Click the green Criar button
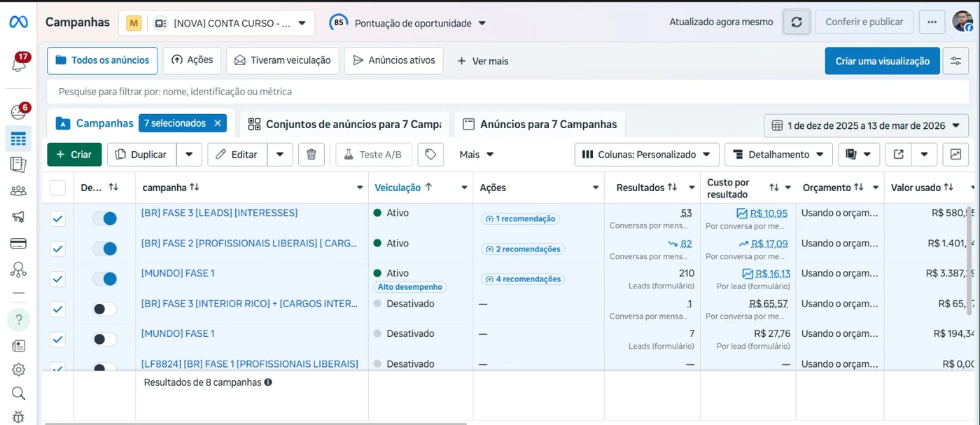 point(74,154)
